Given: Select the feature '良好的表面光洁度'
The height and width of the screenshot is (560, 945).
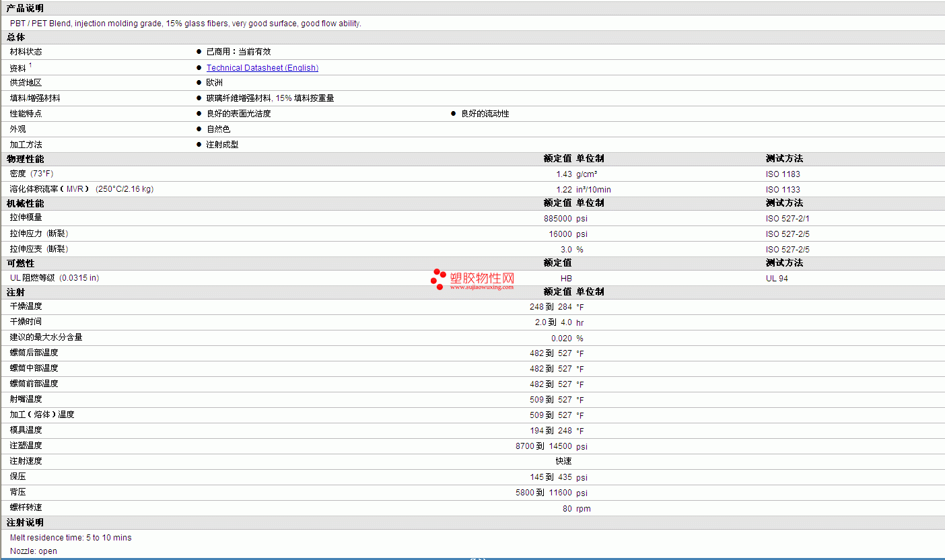Looking at the screenshot, I should point(238,114).
